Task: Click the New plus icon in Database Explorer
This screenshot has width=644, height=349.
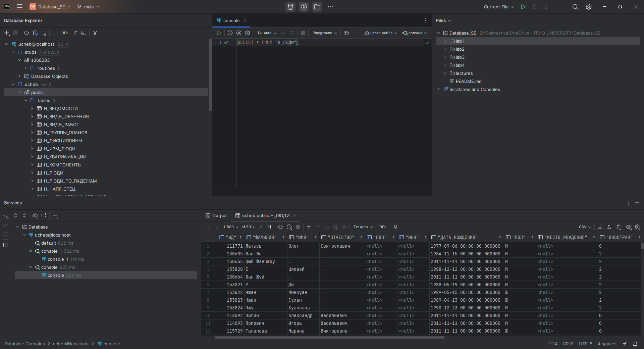Action: pos(7,33)
